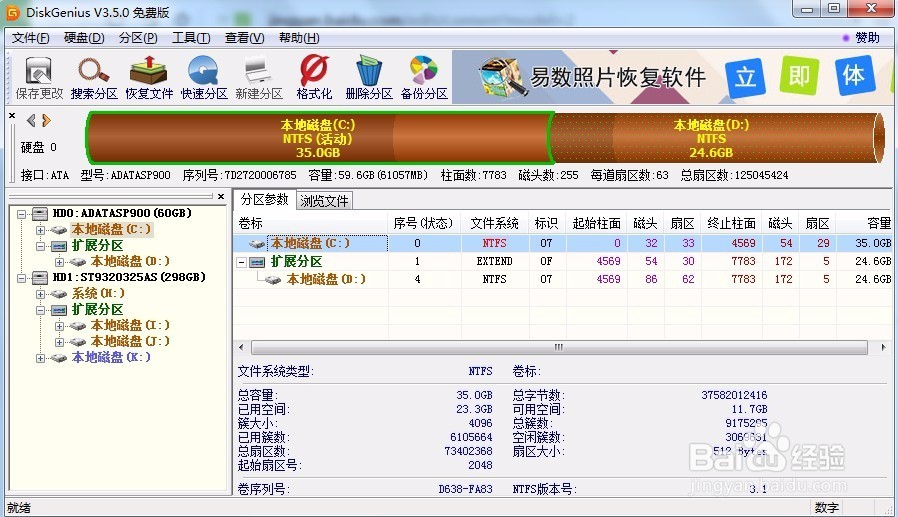Screen dimensions: 898x517
Task: Collapse the HD0:ADATASP900 tree node
Action: 22,214
